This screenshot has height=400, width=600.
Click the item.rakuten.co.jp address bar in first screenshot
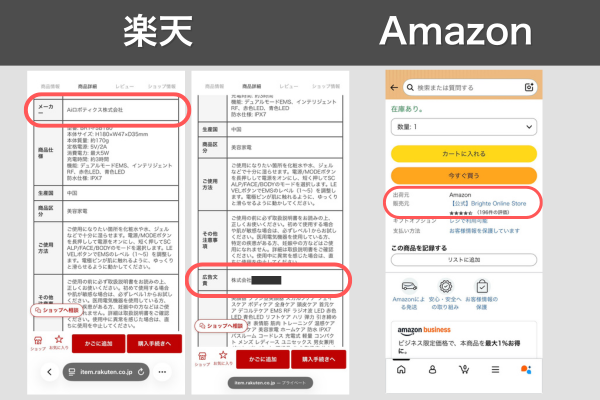coord(106,372)
